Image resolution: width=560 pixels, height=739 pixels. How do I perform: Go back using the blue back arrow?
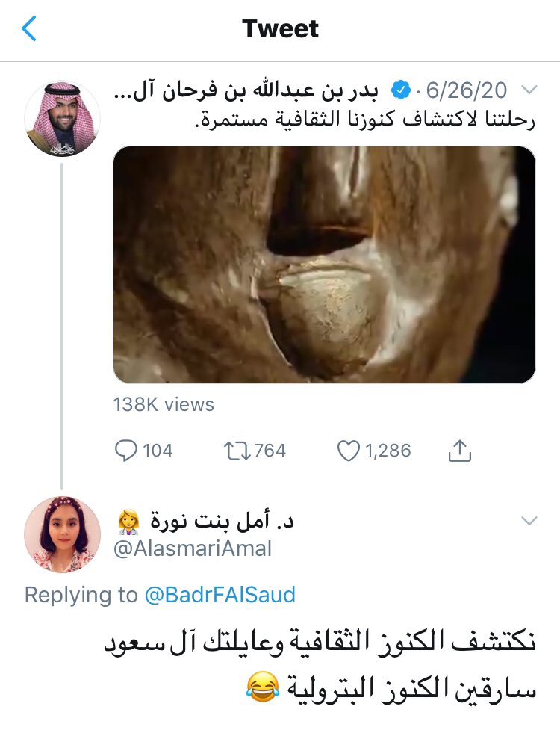tap(29, 29)
